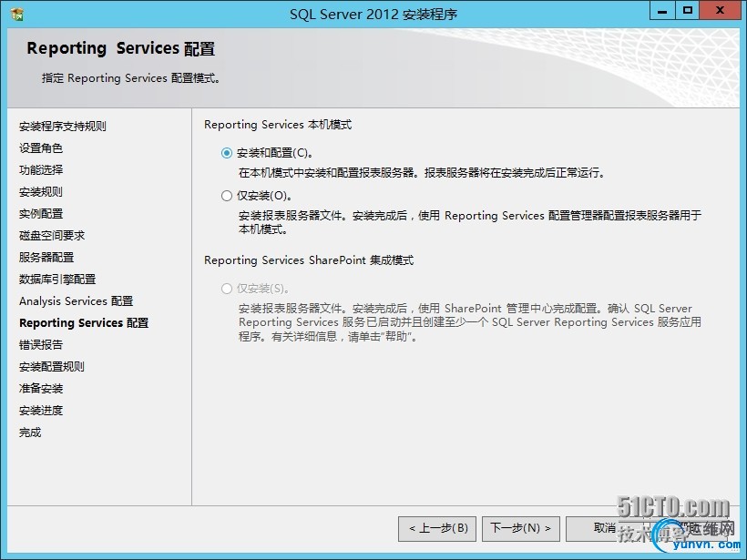Click the 完成 step
Image resolution: width=747 pixels, height=560 pixels.
coord(30,433)
